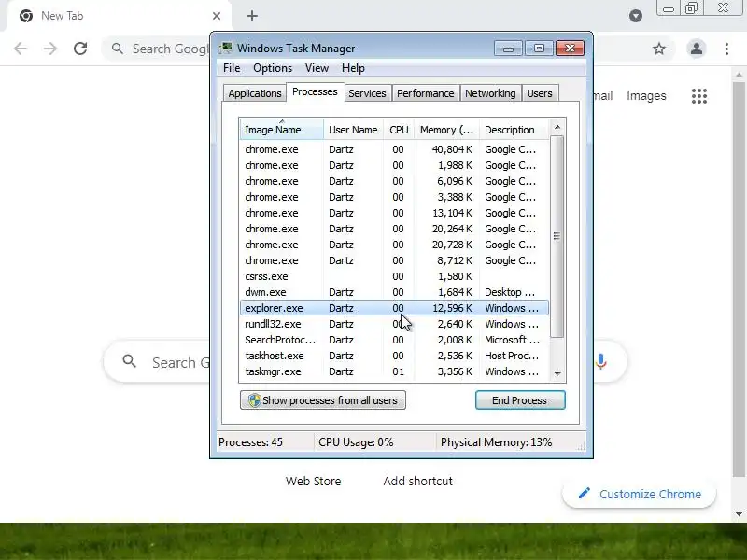Open a new Chrome tab with plus
The width and height of the screenshot is (747, 560).
click(x=252, y=16)
